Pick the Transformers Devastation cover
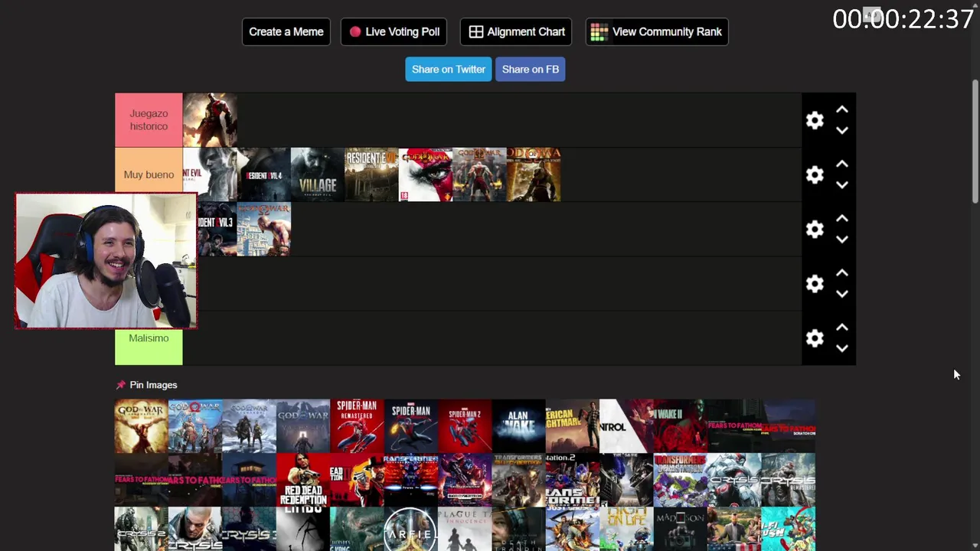The width and height of the screenshot is (980, 551). pos(680,480)
